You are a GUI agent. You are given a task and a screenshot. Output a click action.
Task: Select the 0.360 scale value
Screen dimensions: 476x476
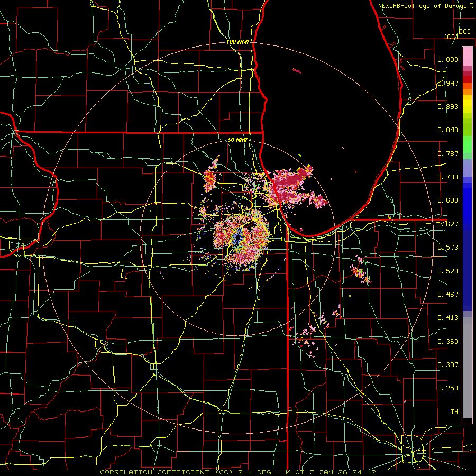pyautogui.click(x=448, y=342)
